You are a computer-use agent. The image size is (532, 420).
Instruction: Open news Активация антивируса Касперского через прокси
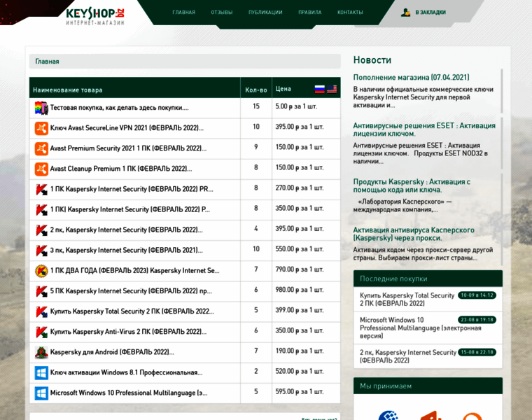click(414, 234)
